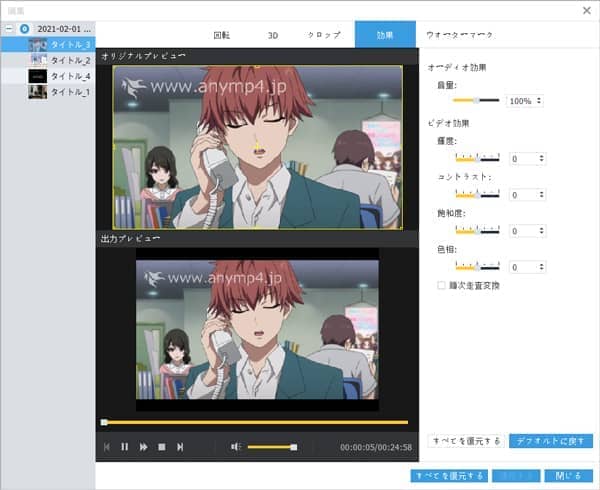Click the original preview video frame
This screenshot has height=490, width=600.
pos(257,147)
